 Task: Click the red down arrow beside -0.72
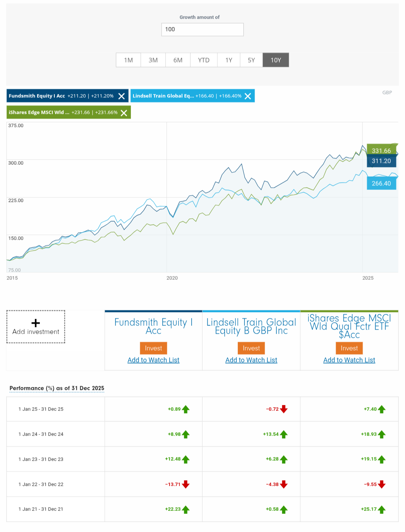[284, 409]
